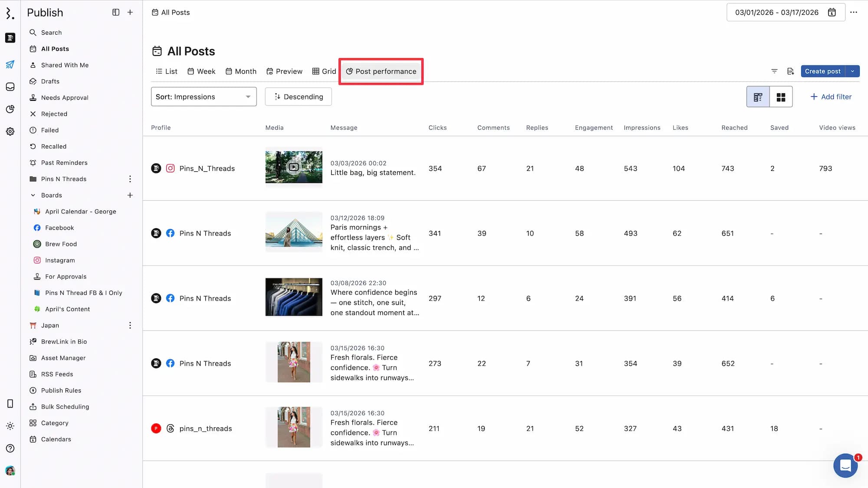Open the Paris mornings post thumbnail

coord(294,231)
